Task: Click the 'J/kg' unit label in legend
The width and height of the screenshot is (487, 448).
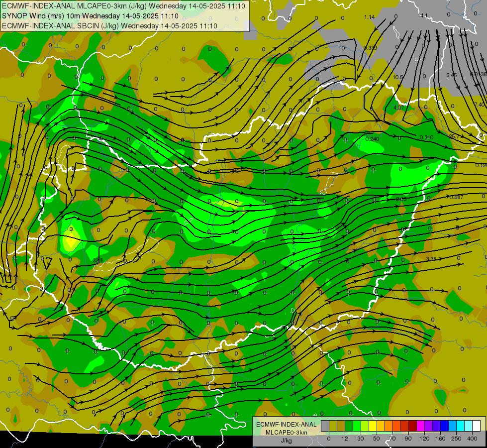Action: (287, 441)
